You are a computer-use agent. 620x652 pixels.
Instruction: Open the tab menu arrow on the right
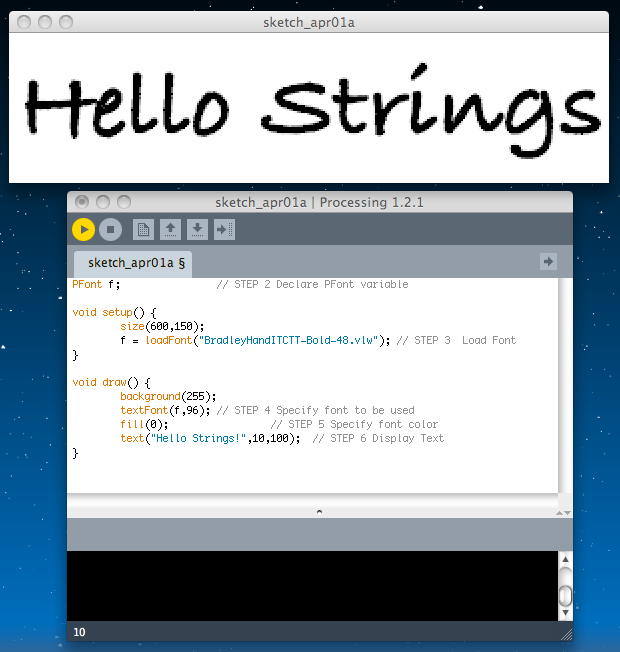[548, 262]
